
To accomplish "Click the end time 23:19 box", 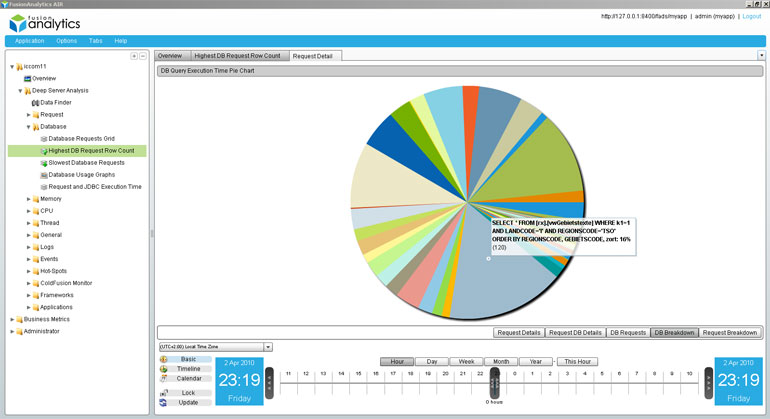I will pyautogui.click(x=738, y=381).
